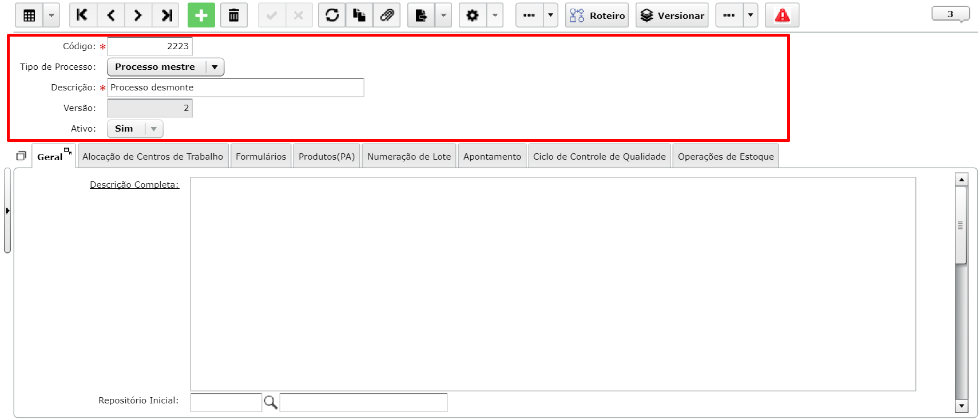Search Repositório Inicial with magnifier icon
Screen dimensions: 980x420
(271, 402)
